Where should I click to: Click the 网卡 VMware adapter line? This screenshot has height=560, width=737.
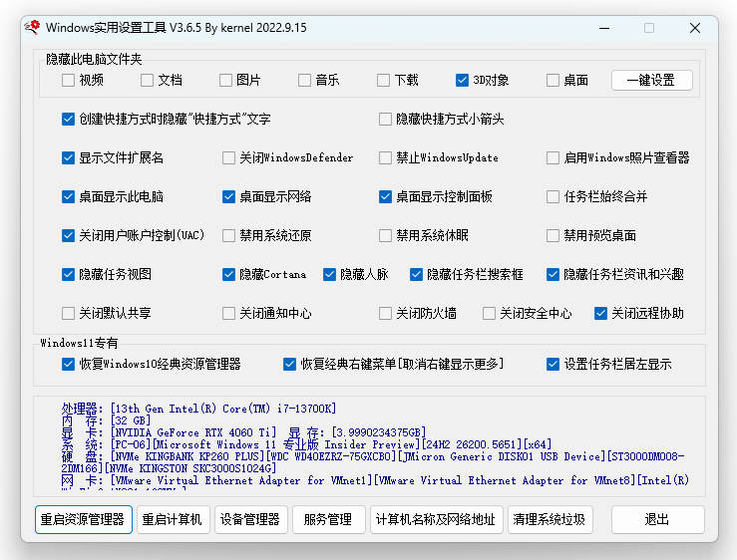[x=375, y=480]
